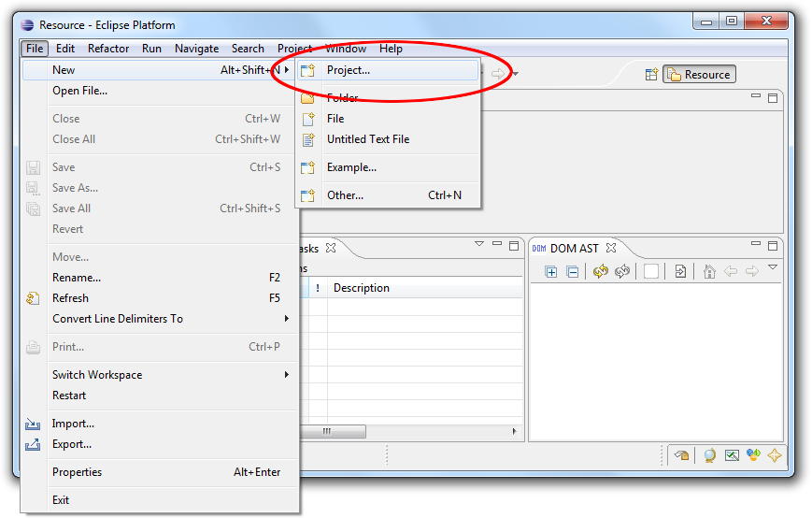The image size is (812, 518).
Task: Create an Untitled Text File
Action: point(388,139)
